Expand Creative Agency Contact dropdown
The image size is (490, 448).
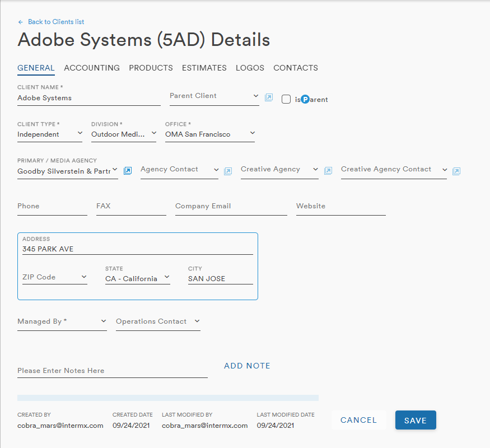tap(394, 170)
